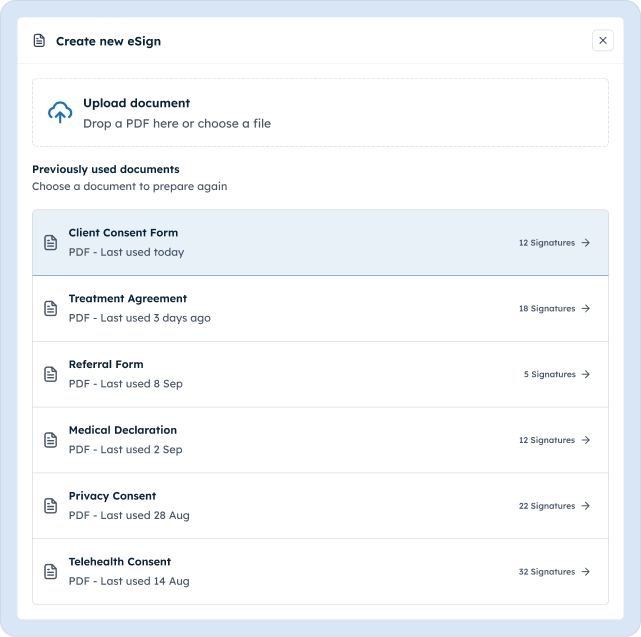
Task: Click the 12 Signatures label on Client Consent Form
Action: [547, 243]
